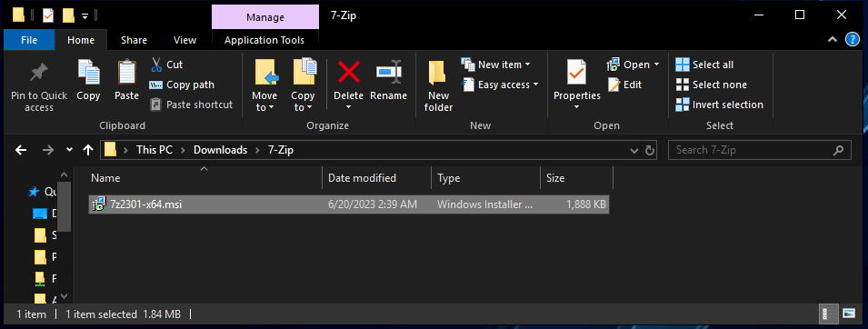Create a New folder

(x=438, y=85)
